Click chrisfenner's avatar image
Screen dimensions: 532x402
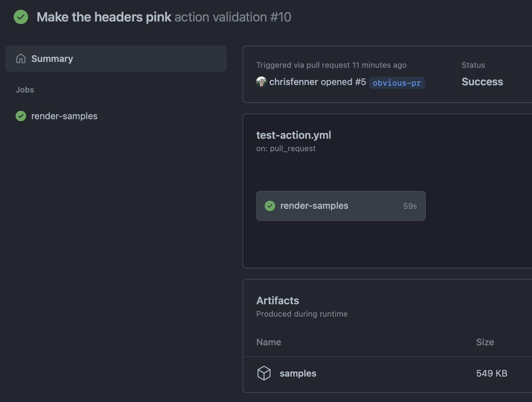261,82
